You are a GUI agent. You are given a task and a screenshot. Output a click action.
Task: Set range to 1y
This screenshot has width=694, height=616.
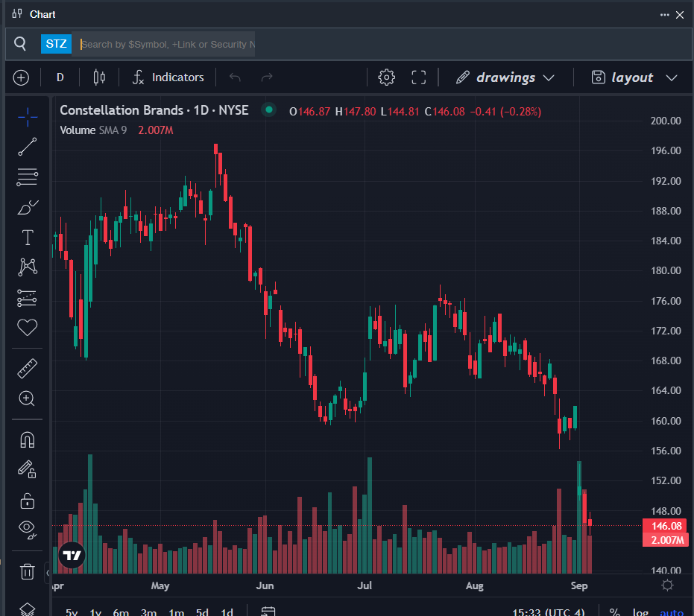click(x=95, y=612)
